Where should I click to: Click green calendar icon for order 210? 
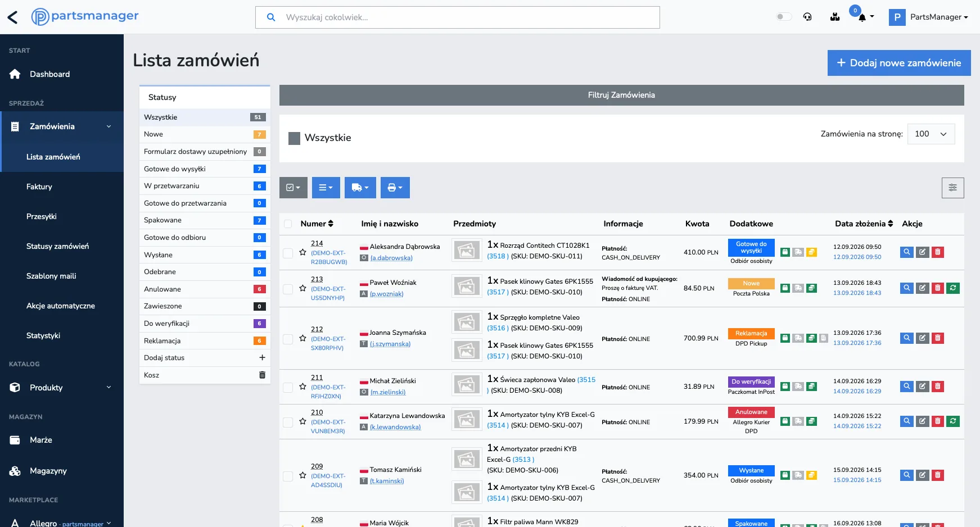(x=785, y=421)
